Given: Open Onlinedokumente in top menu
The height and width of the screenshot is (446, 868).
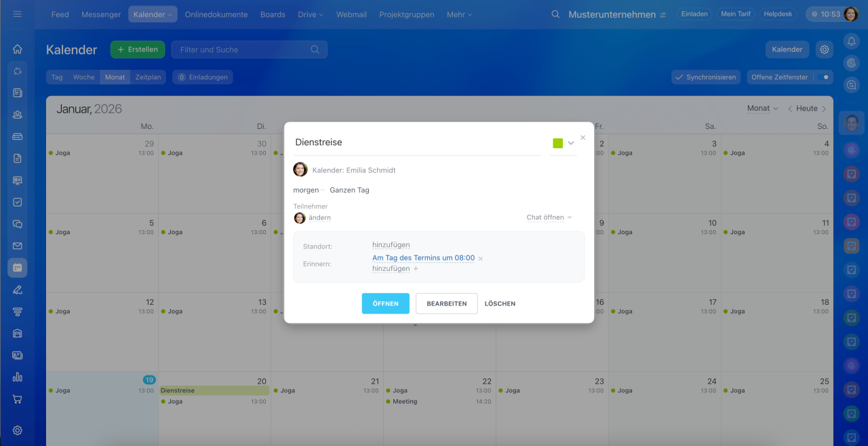Looking at the screenshot, I should pyautogui.click(x=216, y=14).
